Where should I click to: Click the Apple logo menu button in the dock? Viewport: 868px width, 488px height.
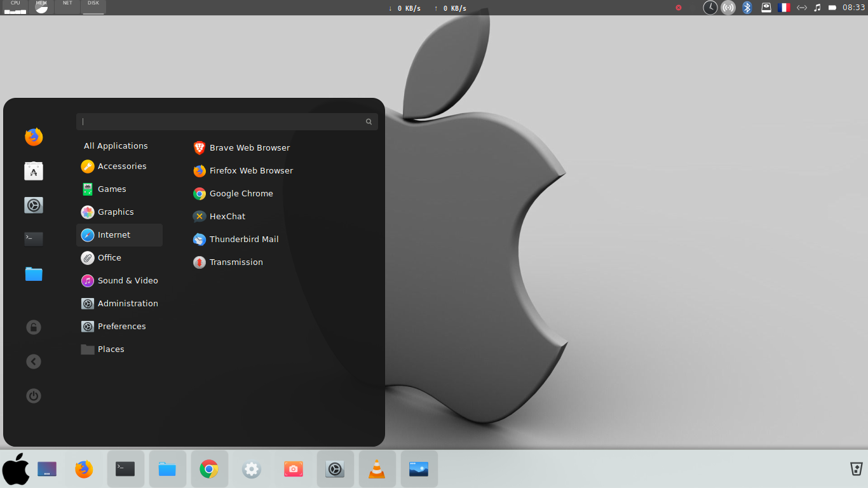pos(16,470)
